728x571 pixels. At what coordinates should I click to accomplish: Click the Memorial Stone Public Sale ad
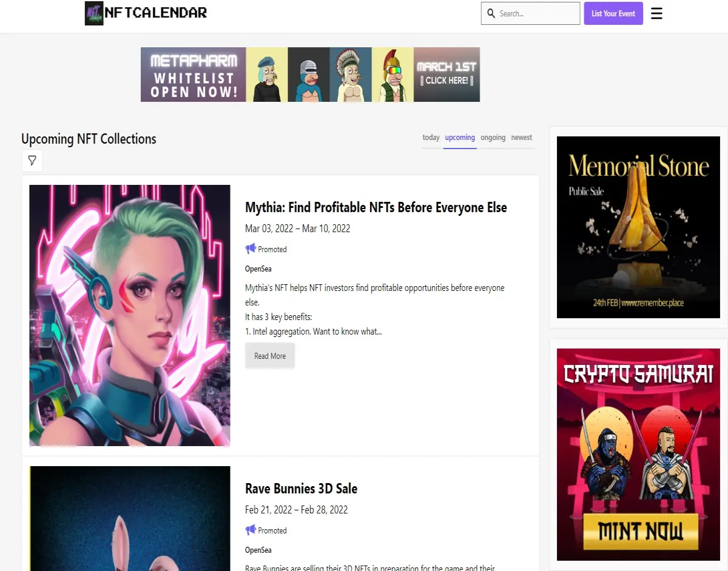point(638,227)
